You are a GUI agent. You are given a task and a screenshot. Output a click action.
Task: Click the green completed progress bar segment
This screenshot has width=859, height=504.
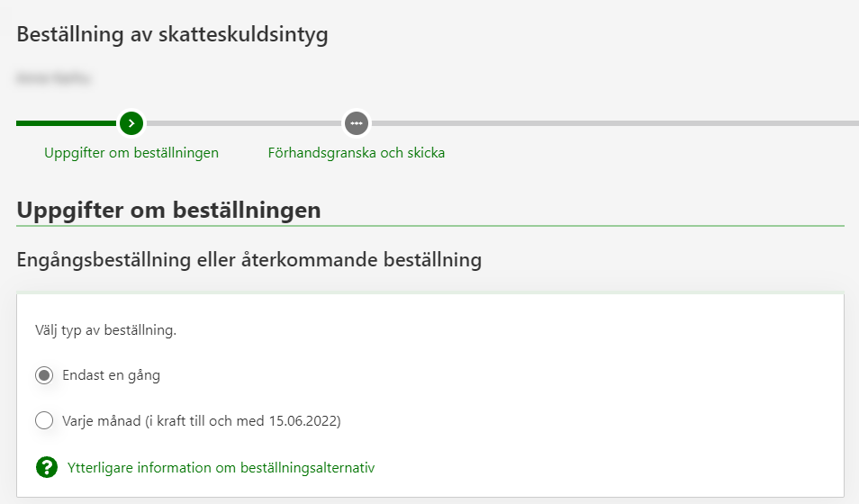[66, 122]
